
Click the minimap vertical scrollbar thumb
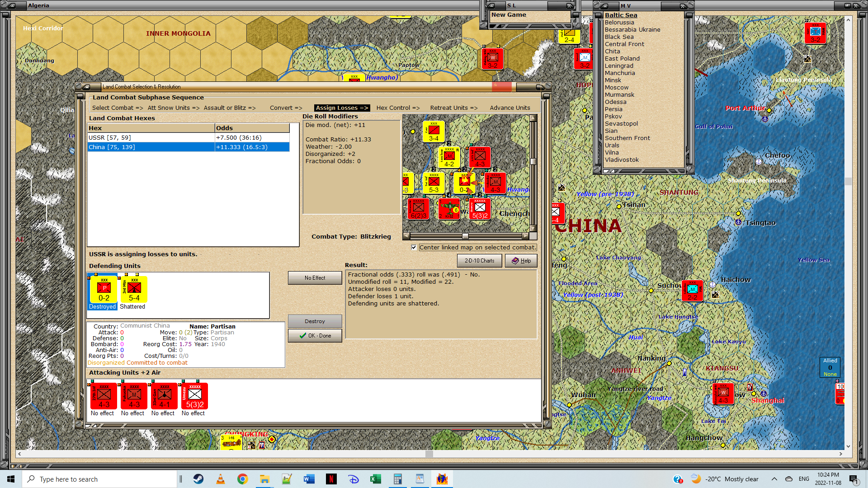(533, 161)
